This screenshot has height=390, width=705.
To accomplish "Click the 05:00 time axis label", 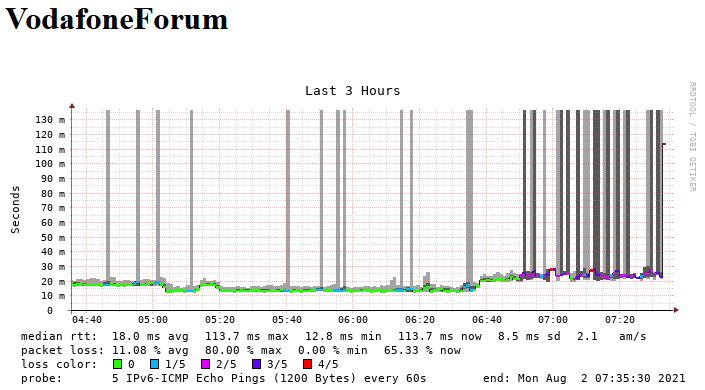I will pos(153,320).
